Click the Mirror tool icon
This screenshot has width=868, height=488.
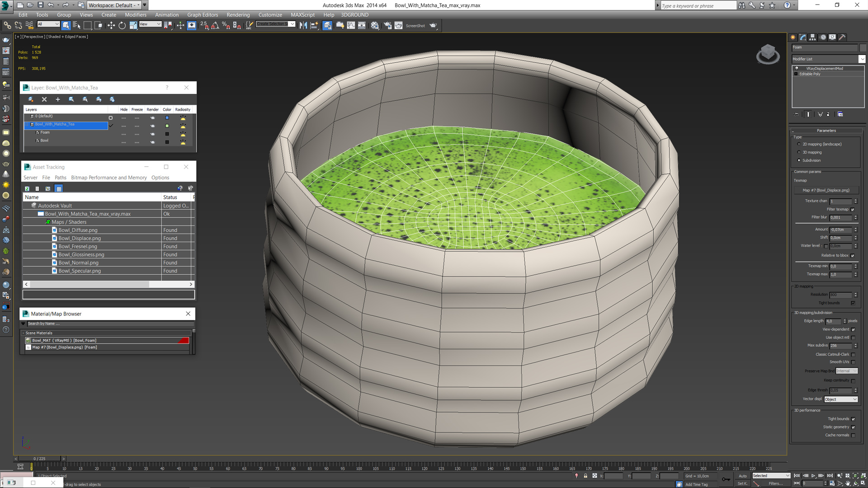[303, 25]
